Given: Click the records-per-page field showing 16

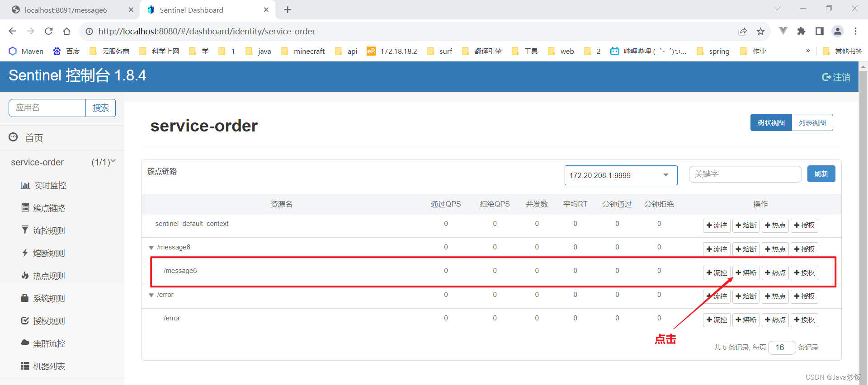Looking at the screenshot, I should click(782, 347).
